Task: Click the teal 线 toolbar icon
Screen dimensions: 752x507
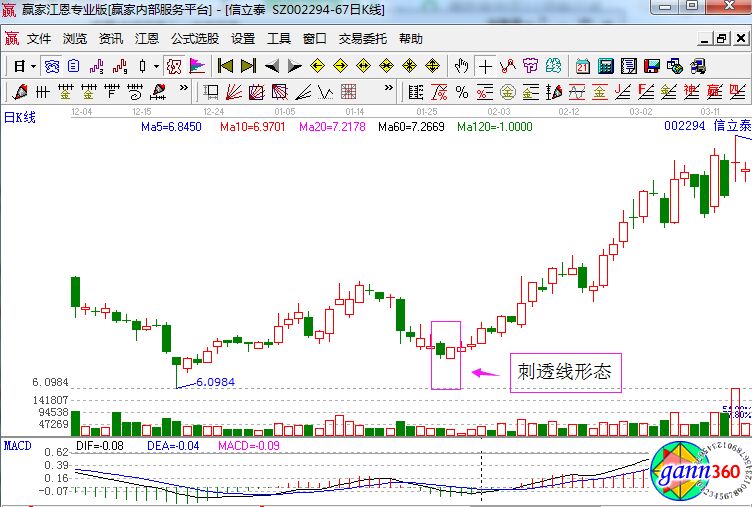Action: click(x=553, y=66)
